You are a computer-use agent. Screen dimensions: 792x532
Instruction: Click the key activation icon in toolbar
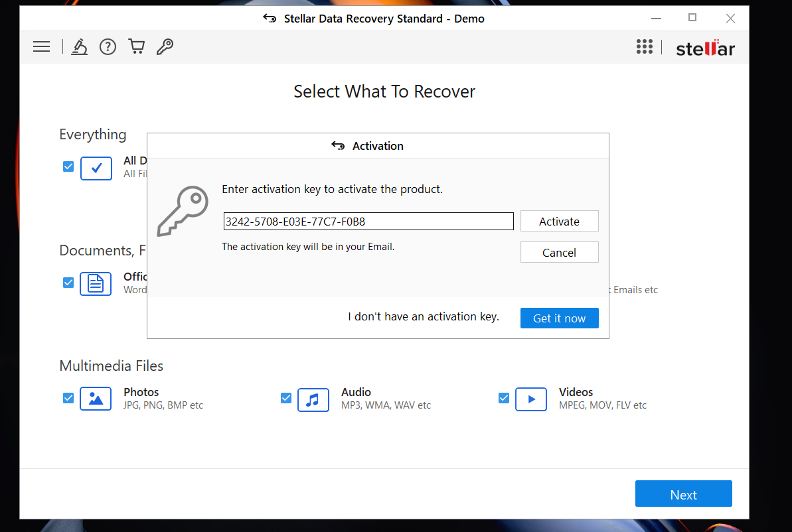pyautogui.click(x=165, y=46)
